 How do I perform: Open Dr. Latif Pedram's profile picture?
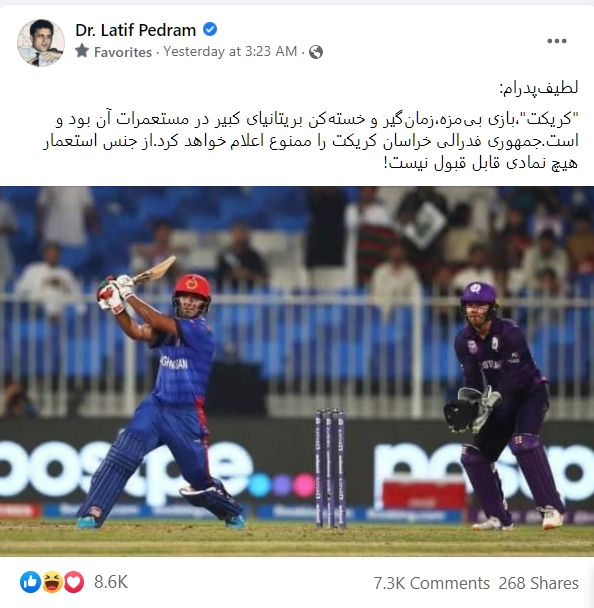(x=41, y=43)
